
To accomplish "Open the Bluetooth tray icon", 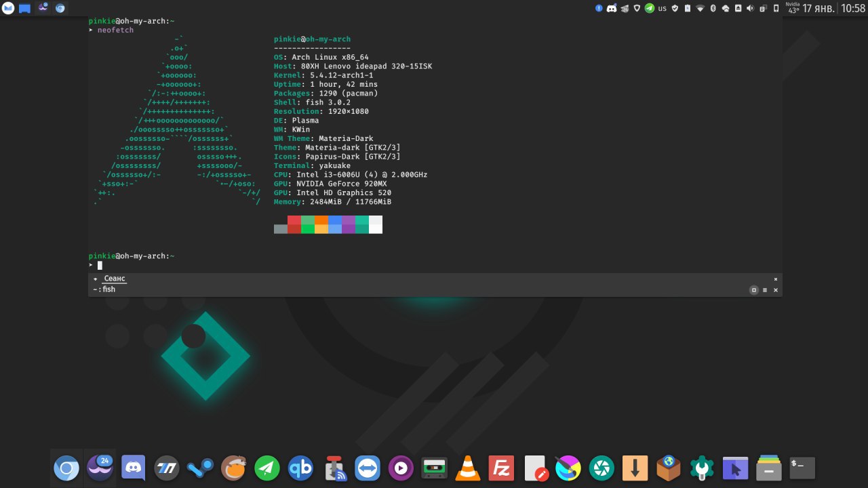I will point(713,8).
